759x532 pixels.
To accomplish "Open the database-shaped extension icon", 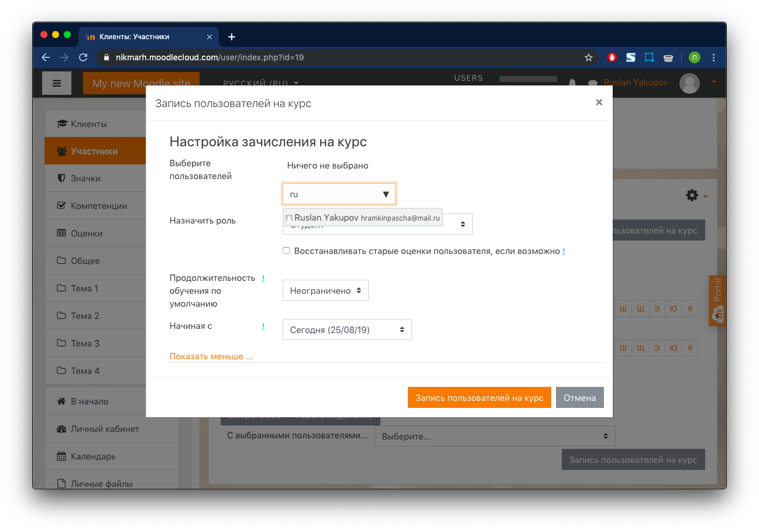I will tap(668, 57).
